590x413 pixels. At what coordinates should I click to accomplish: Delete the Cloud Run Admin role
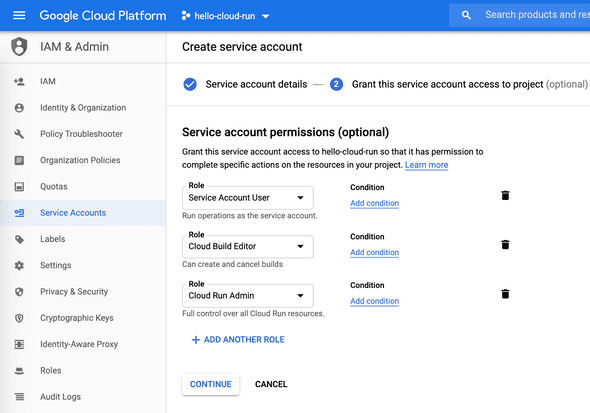(505, 294)
